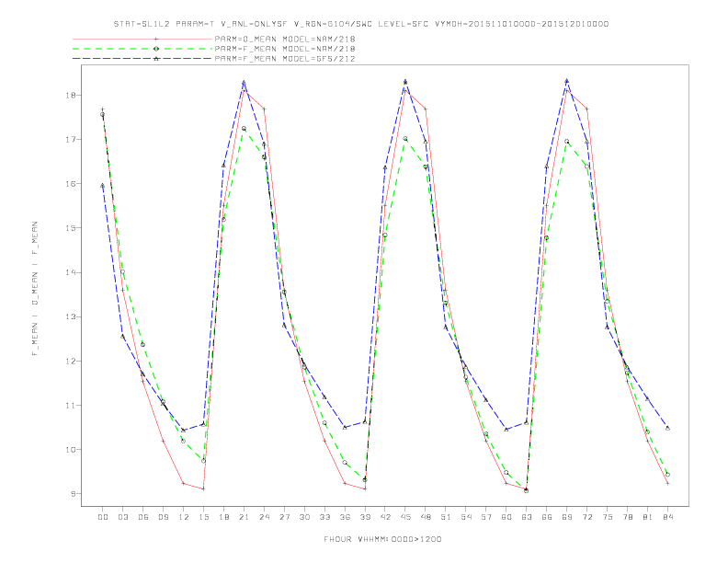Click x-axis tick label 84

668,517
